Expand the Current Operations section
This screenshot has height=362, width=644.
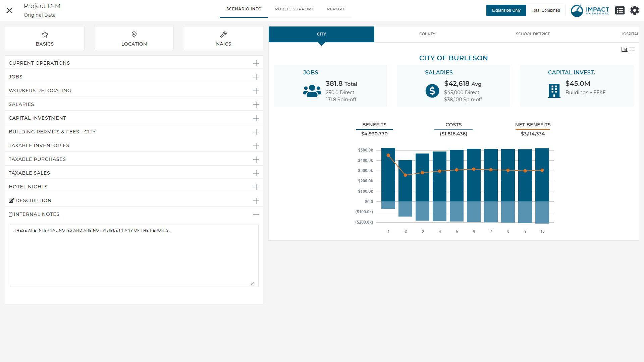[256, 63]
